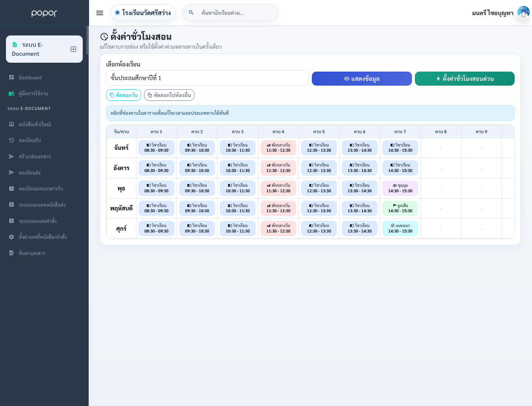The height and width of the screenshot is (406, 532).
Task: Expand the ระบบ E-Document module switcher
Action: click(44, 49)
